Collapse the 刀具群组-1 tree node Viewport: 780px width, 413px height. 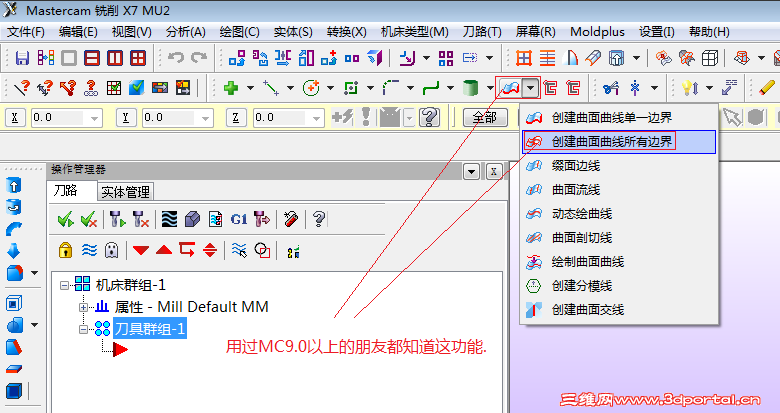pos(83,329)
